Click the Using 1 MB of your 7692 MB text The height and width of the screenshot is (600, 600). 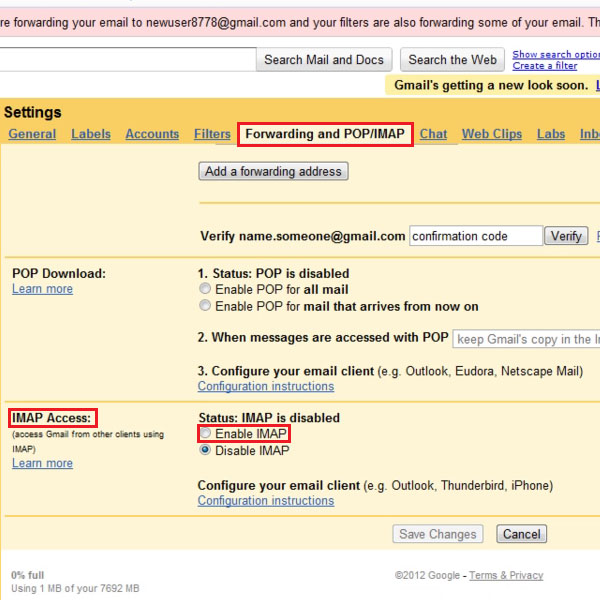click(x=75, y=588)
